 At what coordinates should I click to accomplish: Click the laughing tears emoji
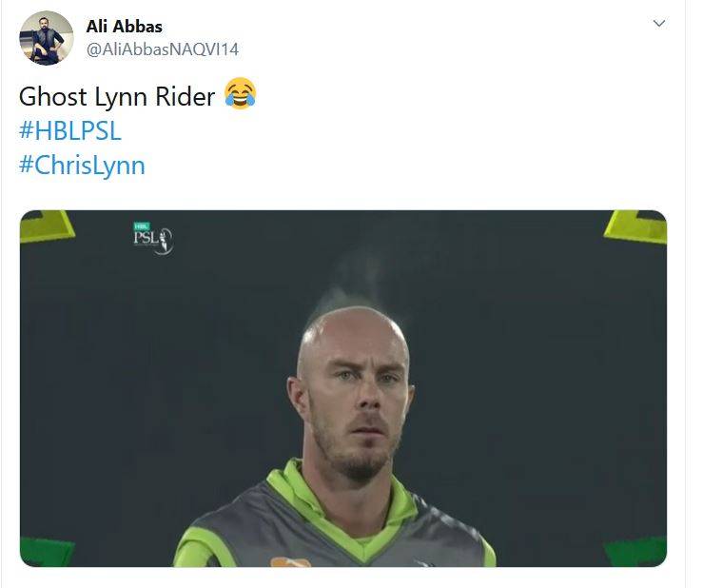coord(241,93)
